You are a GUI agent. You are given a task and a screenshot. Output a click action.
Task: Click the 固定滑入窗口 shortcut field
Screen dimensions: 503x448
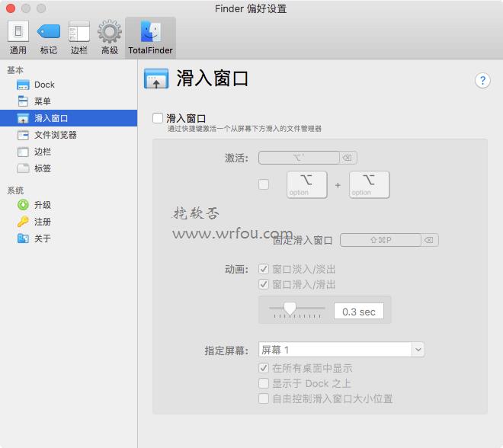381,240
